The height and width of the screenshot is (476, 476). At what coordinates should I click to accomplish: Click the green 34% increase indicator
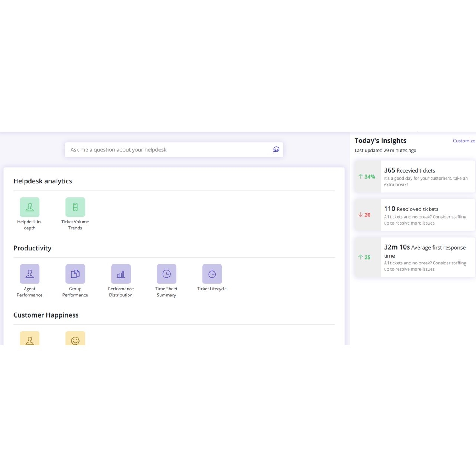pyautogui.click(x=367, y=176)
